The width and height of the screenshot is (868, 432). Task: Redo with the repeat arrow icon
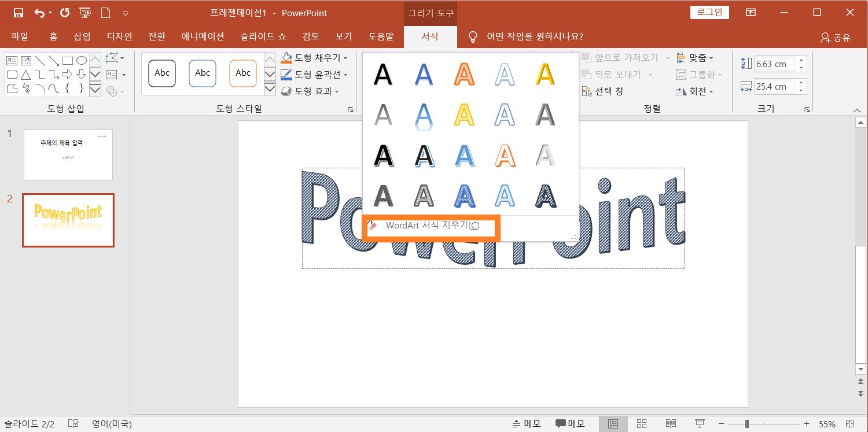tap(65, 13)
